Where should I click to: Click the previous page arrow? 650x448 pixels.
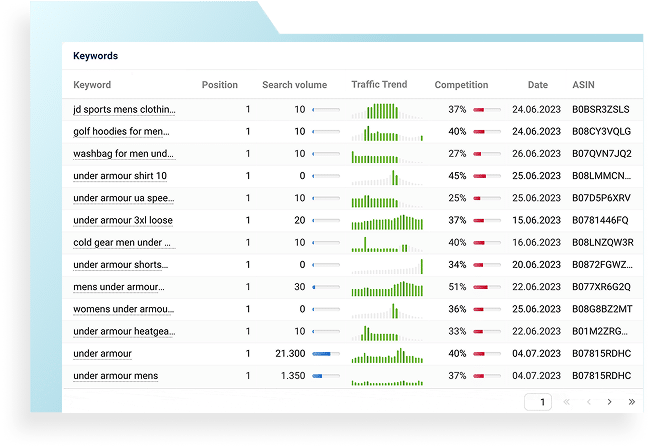click(x=588, y=401)
